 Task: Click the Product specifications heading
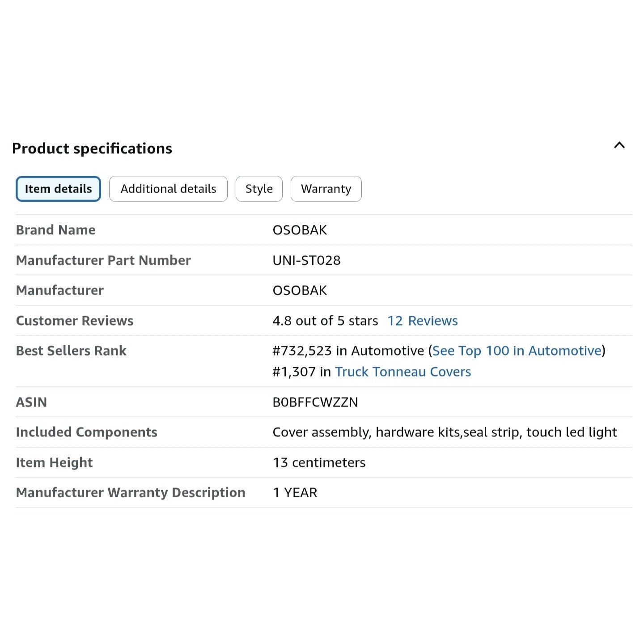point(92,148)
